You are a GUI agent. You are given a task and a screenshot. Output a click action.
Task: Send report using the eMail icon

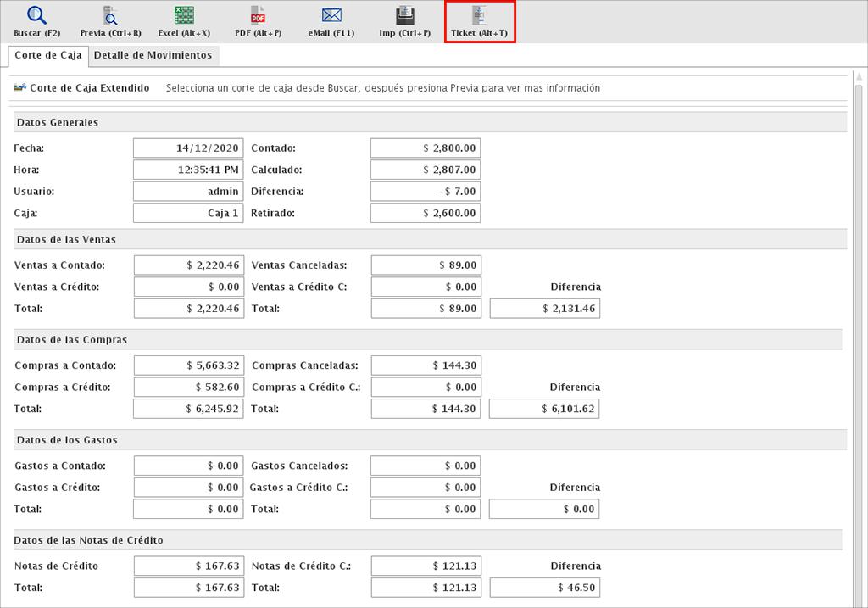coord(331,15)
